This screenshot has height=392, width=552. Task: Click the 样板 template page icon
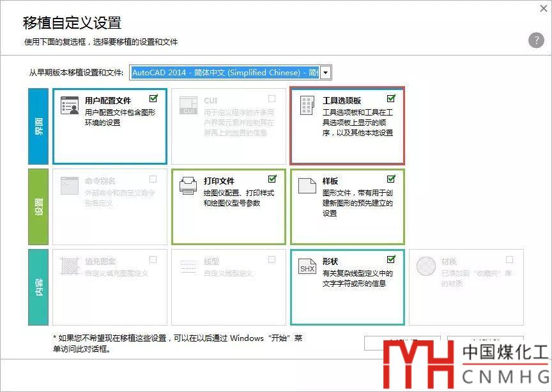(x=307, y=186)
